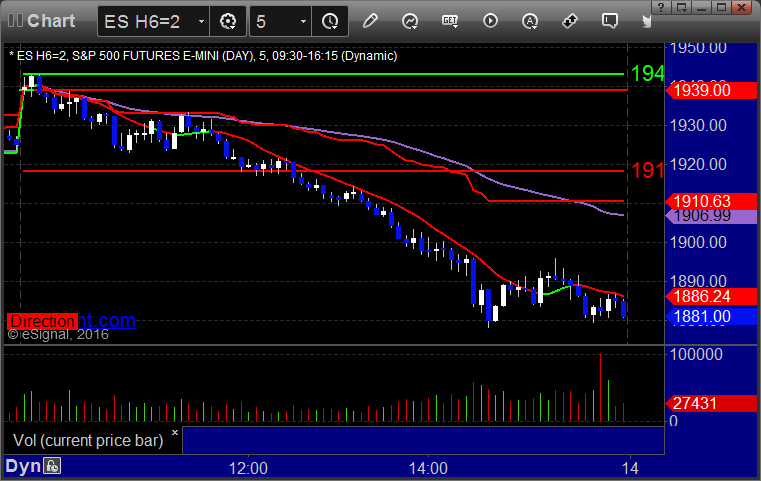761x481 pixels.
Task: Click the green 194 line label
Action: (647, 74)
